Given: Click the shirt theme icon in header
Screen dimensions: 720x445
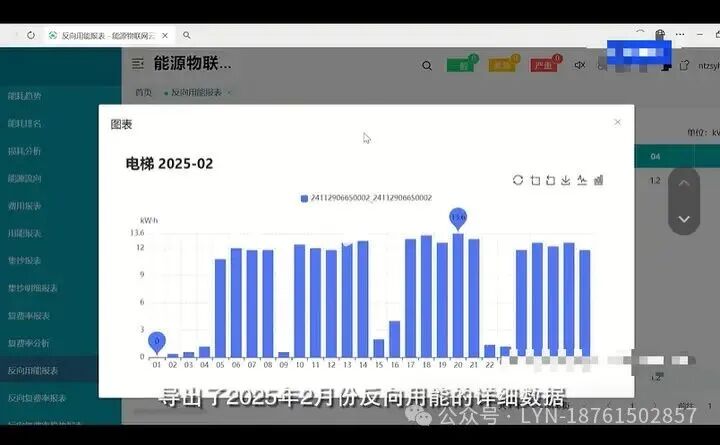Looking at the screenshot, I should coord(684,65).
